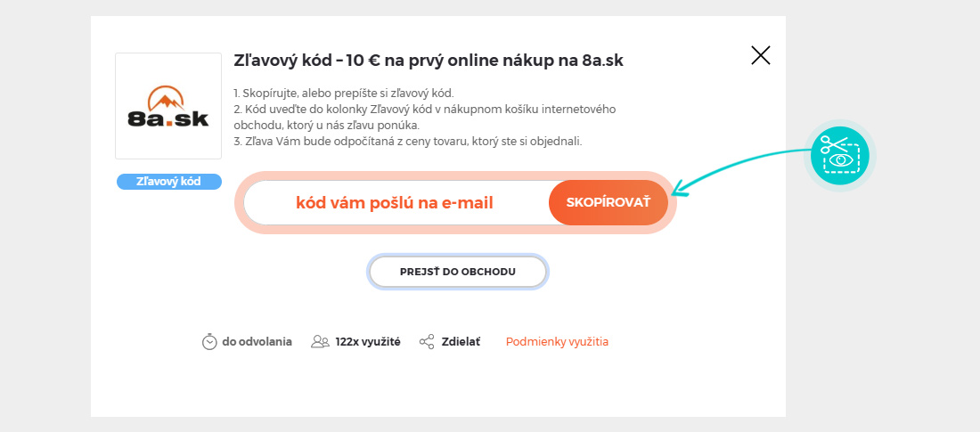Image resolution: width=980 pixels, height=432 pixels.
Task: Select the 'do odvolania' validity label
Action: 257,342
